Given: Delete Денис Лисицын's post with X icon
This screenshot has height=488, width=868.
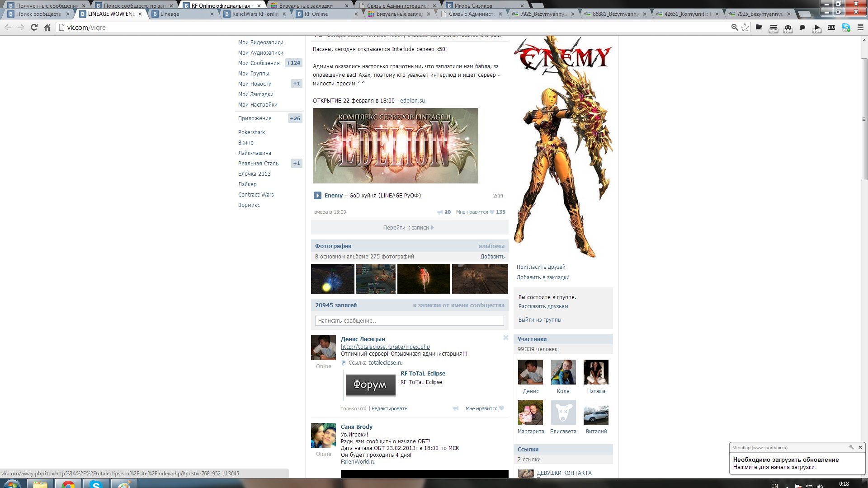Looking at the screenshot, I should (506, 338).
